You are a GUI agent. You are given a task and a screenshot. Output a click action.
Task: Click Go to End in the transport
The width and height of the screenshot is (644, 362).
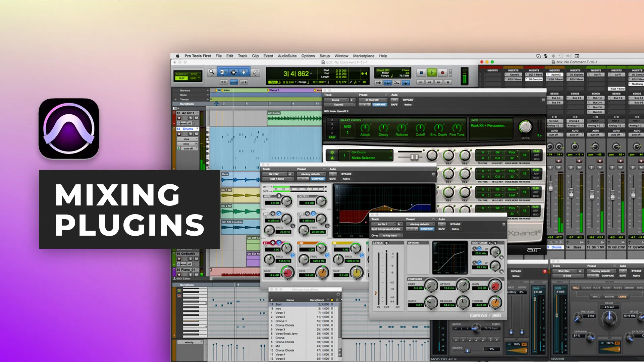pos(447,82)
